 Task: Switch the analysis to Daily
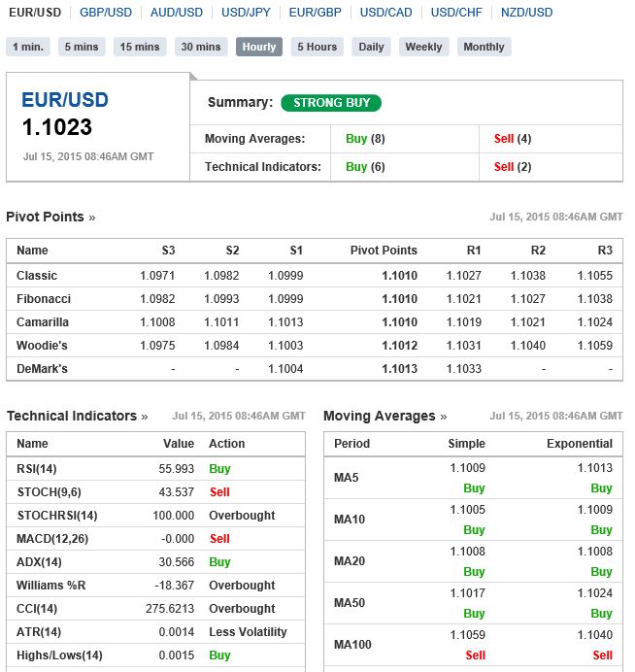pos(371,47)
